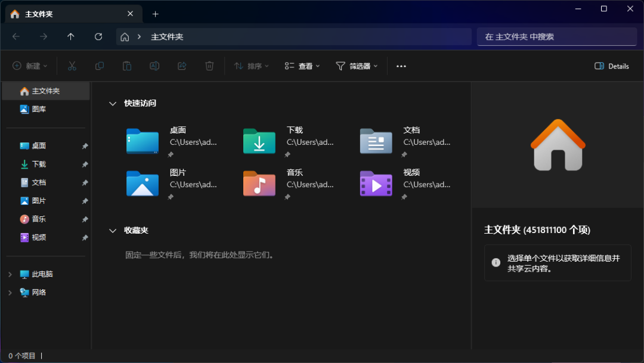Click the info icon in details pane
The height and width of the screenshot is (363, 644).
click(x=496, y=262)
